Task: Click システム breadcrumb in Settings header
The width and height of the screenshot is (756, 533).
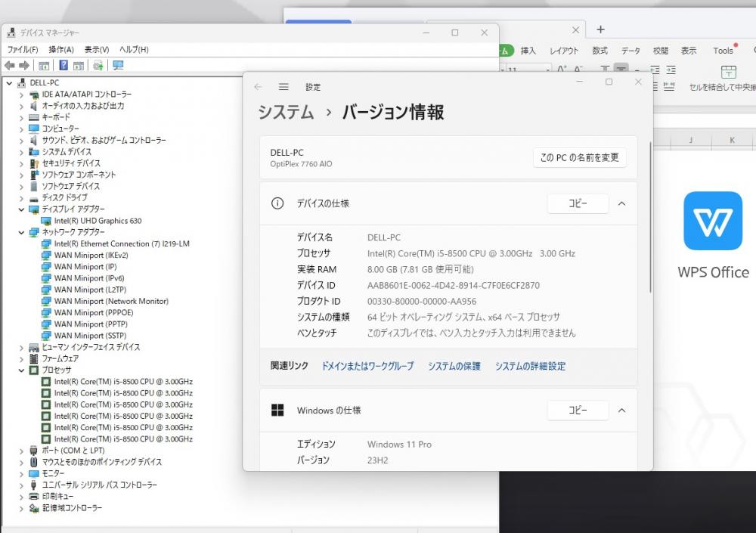Action: pyautogui.click(x=286, y=113)
